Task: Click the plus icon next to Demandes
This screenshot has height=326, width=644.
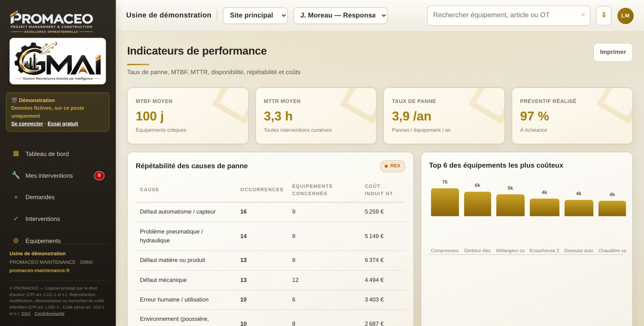Action: pyautogui.click(x=16, y=197)
